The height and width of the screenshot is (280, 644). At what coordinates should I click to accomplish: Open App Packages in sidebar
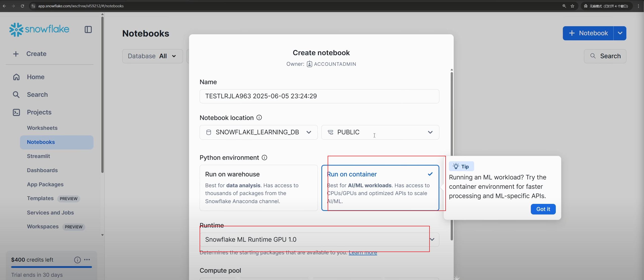pos(45,184)
